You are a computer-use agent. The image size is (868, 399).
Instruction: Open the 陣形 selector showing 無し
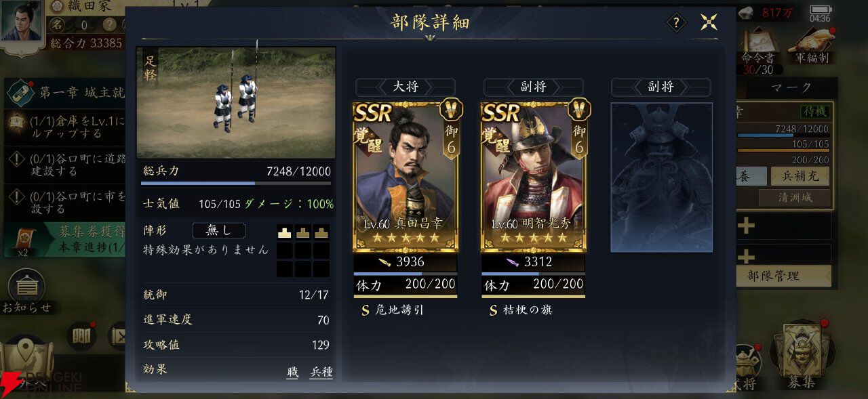click(218, 230)
